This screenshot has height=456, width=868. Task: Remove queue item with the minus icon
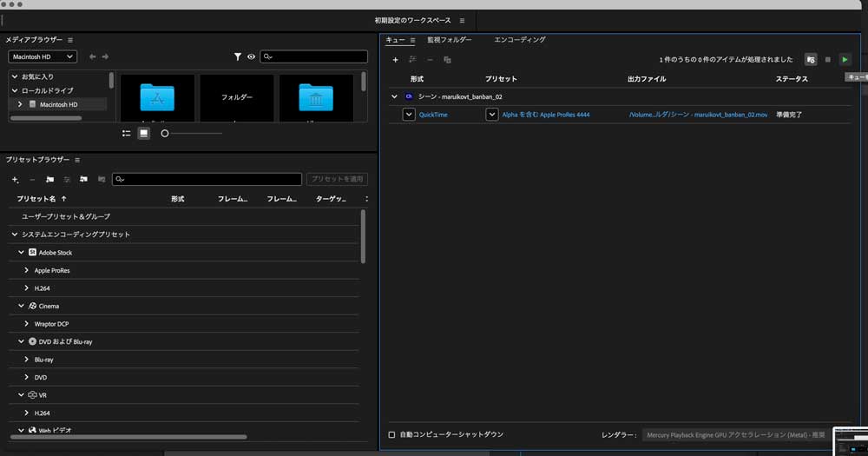430,59
